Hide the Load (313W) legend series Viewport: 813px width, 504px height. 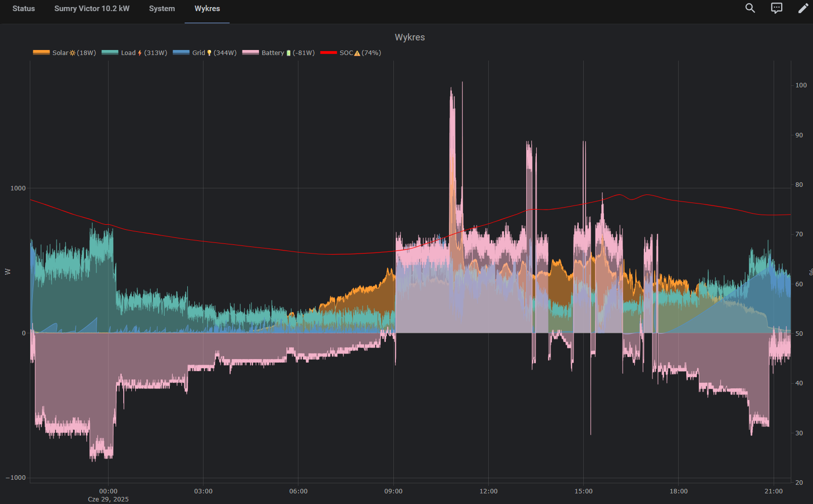134,53
